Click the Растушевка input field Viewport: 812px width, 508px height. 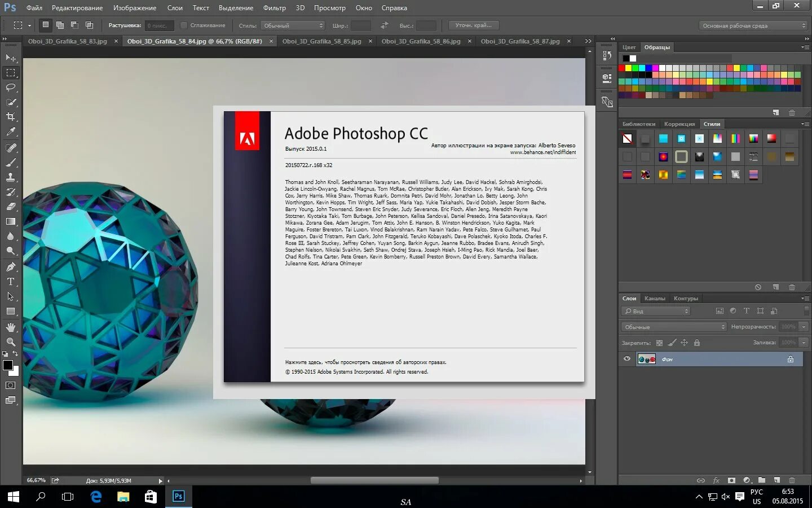click(160, 25)
